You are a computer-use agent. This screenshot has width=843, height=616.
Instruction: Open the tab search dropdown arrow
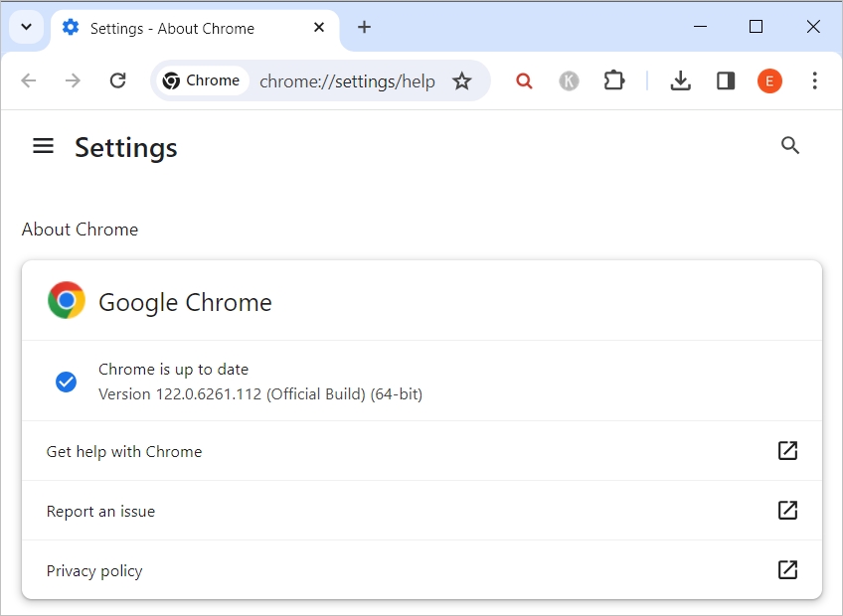tap(26, 27)
